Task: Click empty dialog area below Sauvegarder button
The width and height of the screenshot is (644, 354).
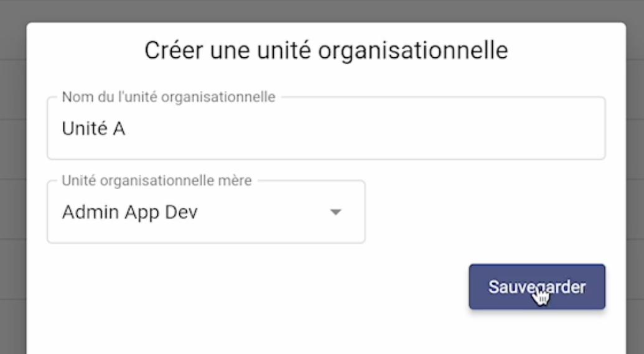Action: click(x=537, y=332)
